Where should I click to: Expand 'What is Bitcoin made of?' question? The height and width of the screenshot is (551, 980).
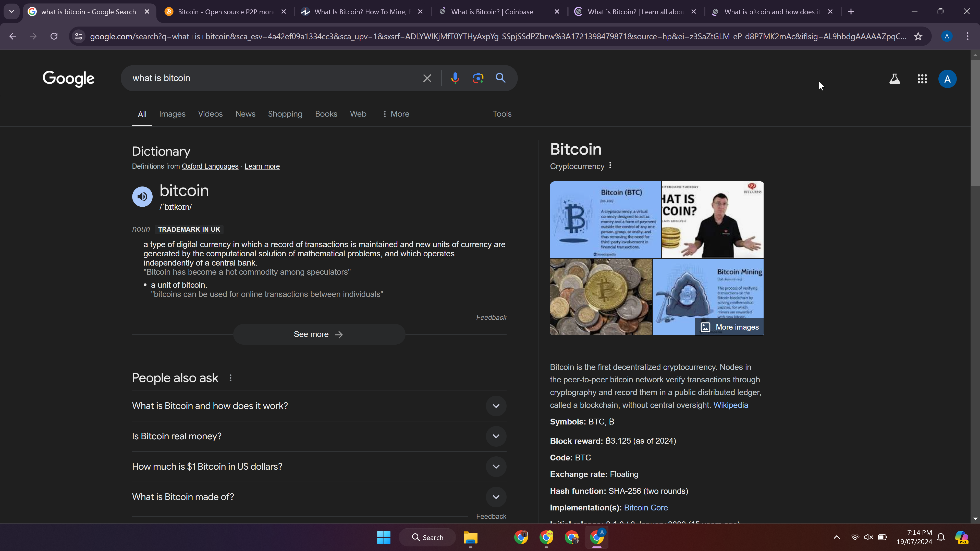click(496, 497)
